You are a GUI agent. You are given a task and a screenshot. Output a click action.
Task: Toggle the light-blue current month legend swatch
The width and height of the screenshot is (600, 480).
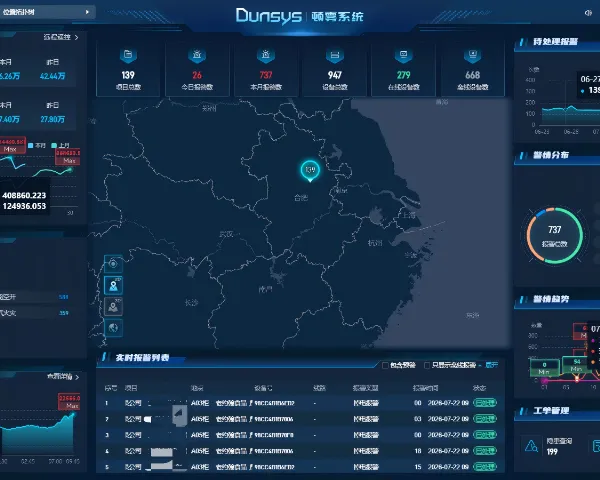(31, 145)
